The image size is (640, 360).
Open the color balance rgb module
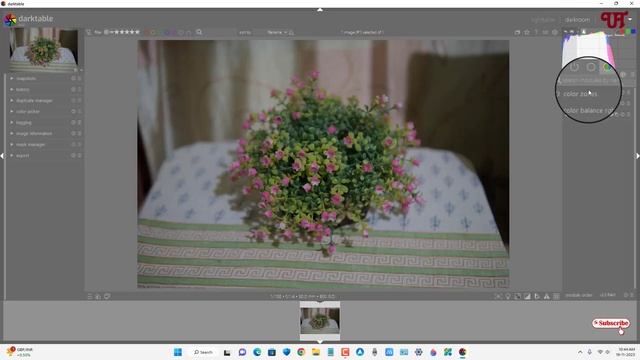590,111
